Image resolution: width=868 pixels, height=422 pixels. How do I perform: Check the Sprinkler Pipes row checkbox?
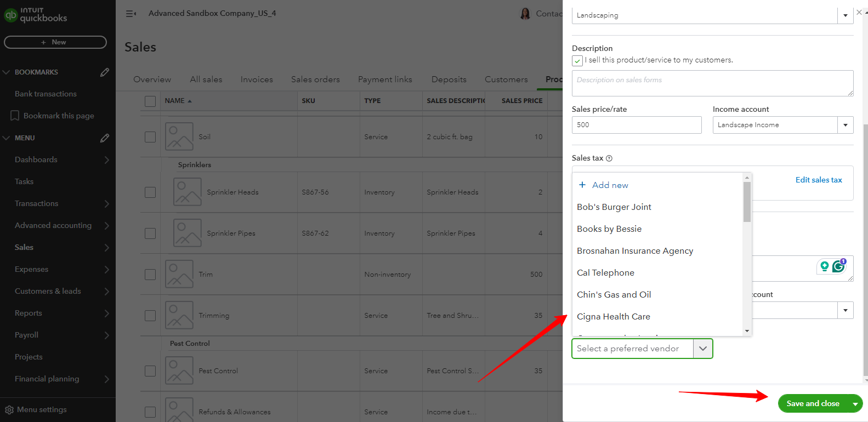(150, 233)
